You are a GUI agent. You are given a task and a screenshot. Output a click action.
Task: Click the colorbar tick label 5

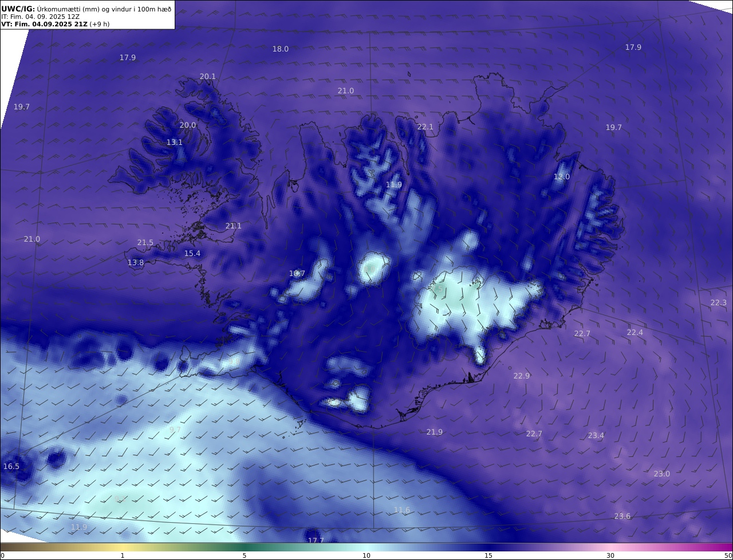pyautogui.click(x=245, y=555)
